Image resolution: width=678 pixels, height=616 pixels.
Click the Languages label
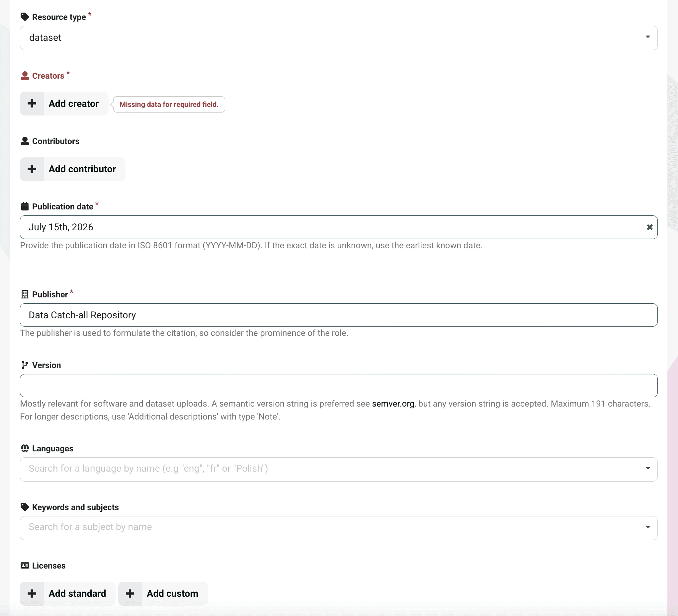[x=52, y=449]
